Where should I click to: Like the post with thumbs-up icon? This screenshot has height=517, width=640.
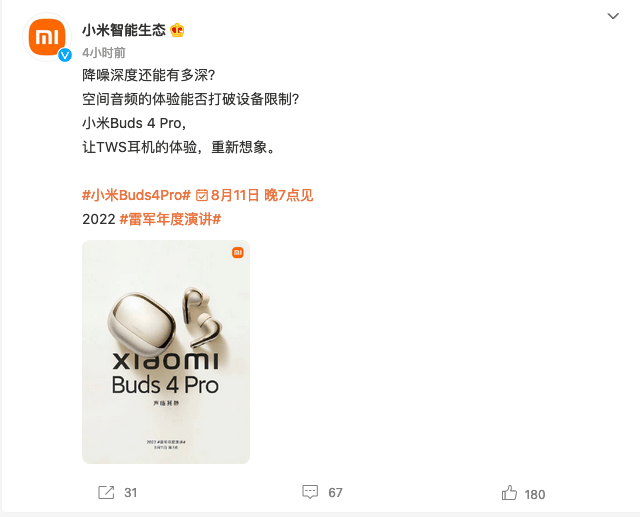(x=509, y=493)
